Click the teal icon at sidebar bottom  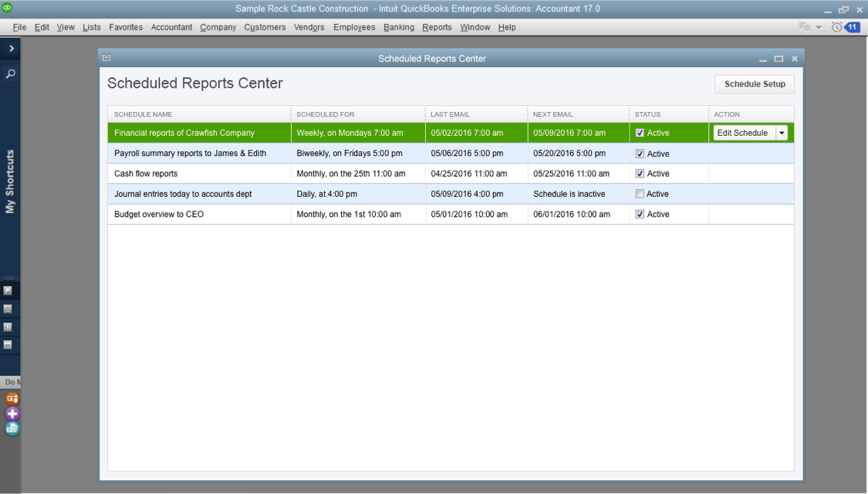(12, 428)
